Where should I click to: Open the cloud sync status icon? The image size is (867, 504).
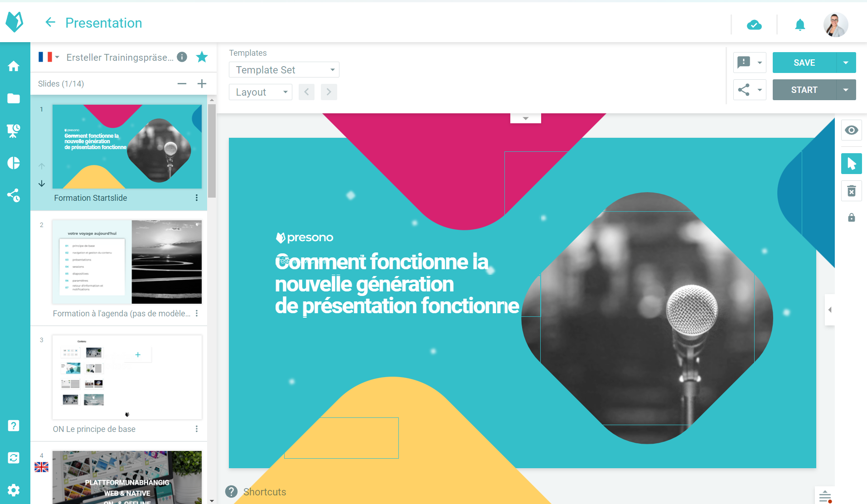[754, 24]
